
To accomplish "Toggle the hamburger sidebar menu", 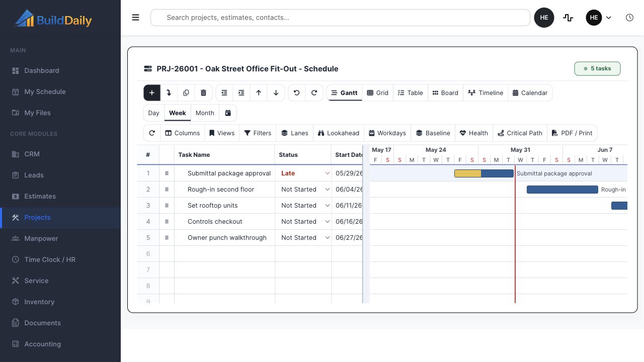I will pyautogui.click(x=135, y=18).
